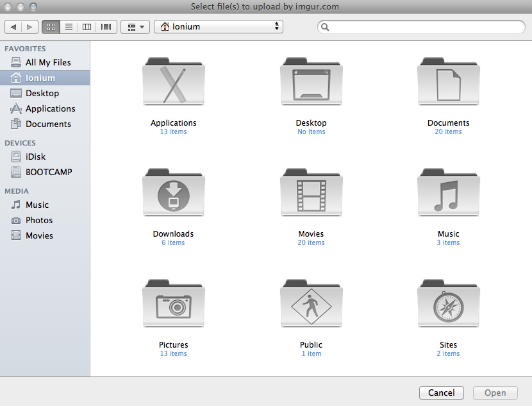Select the Documents folder icon
This screenshot has width=532, height=406.
click(449, 81)
